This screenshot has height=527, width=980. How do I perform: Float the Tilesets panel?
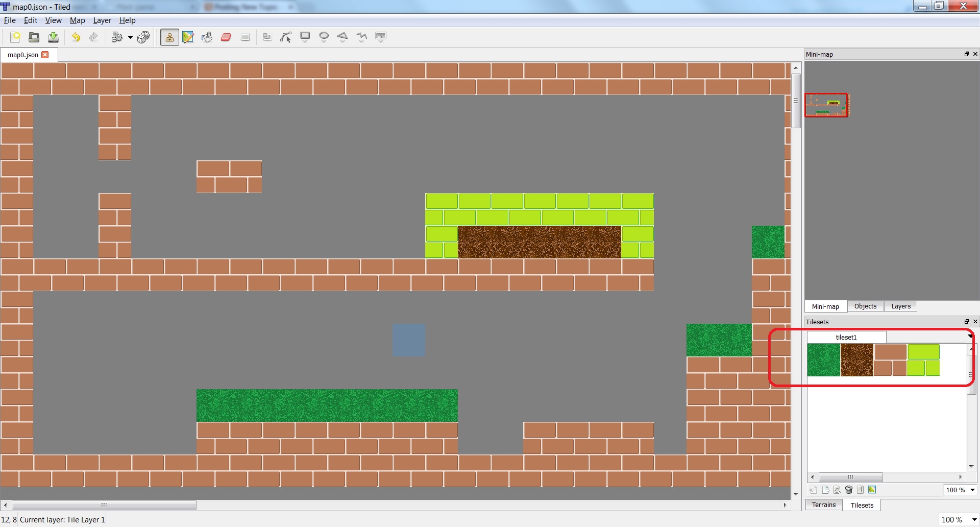click(966, 322)
